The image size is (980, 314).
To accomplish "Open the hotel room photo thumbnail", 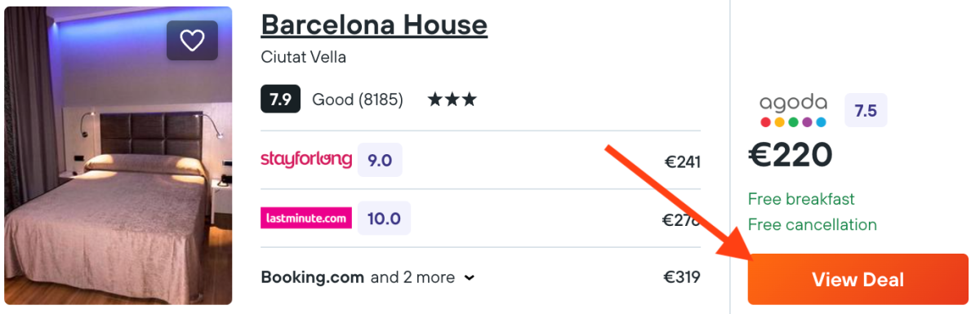I will [x=118, y=156].
